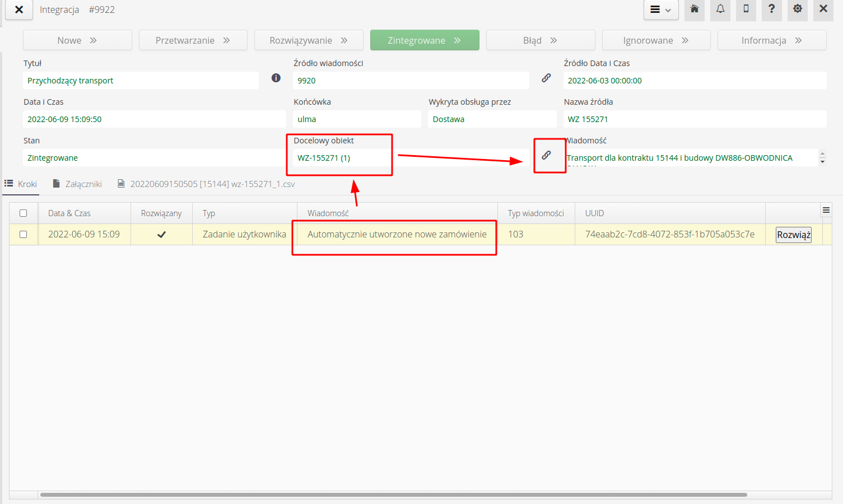Select the Kroki tab

pos(26,184)
